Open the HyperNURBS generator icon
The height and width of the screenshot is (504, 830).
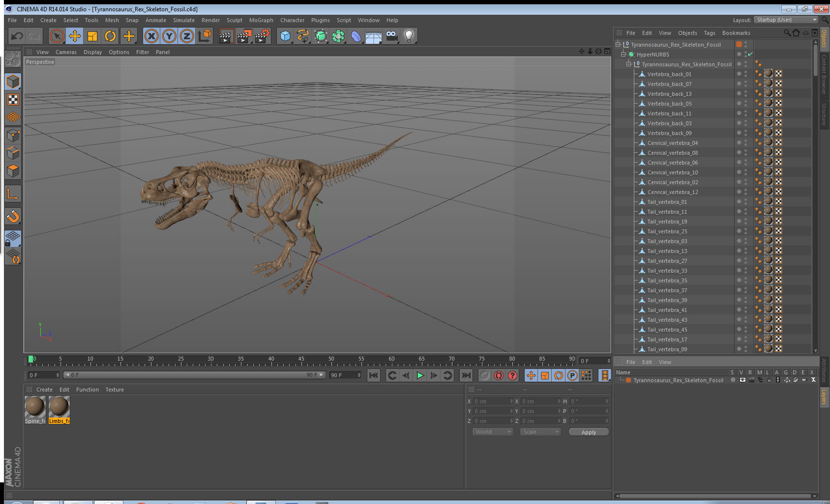321,36
